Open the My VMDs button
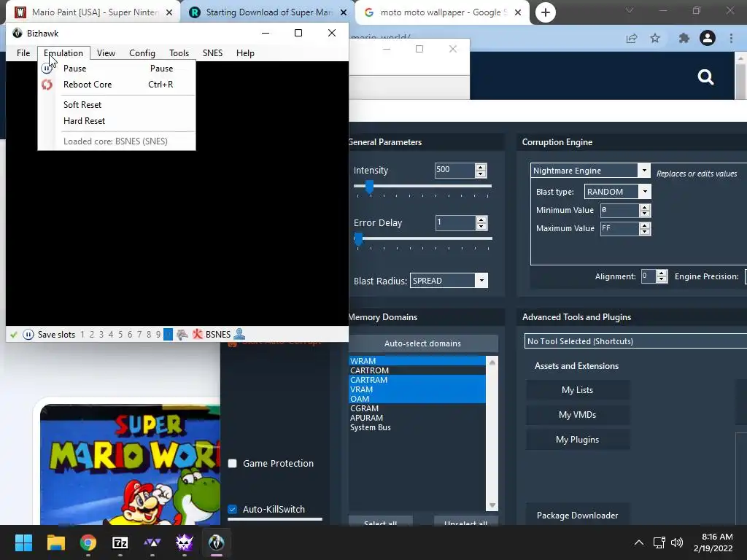The height and width of the screenshot is (560, 747). pos(578,415)
